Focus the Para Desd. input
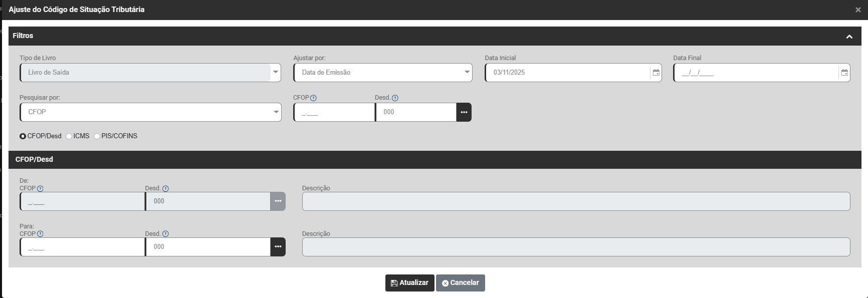 (x=208, y=247)
